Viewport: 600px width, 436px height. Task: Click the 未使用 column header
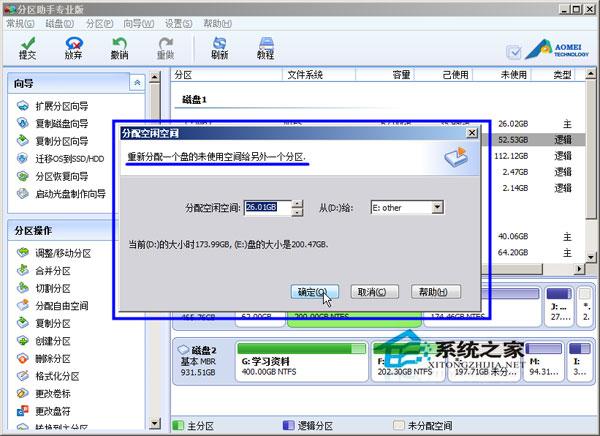pyautogui.click(x=502, y=75)
